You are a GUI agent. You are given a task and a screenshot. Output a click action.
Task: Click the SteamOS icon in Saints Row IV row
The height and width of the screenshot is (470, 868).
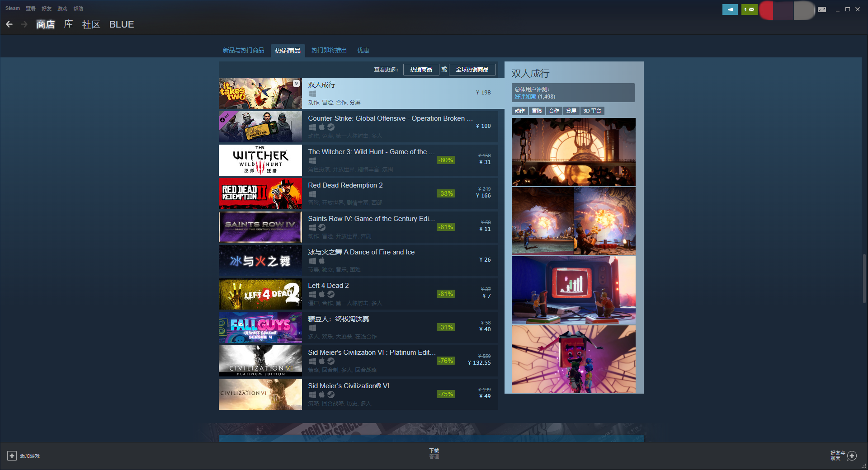[x=321, y=227]
